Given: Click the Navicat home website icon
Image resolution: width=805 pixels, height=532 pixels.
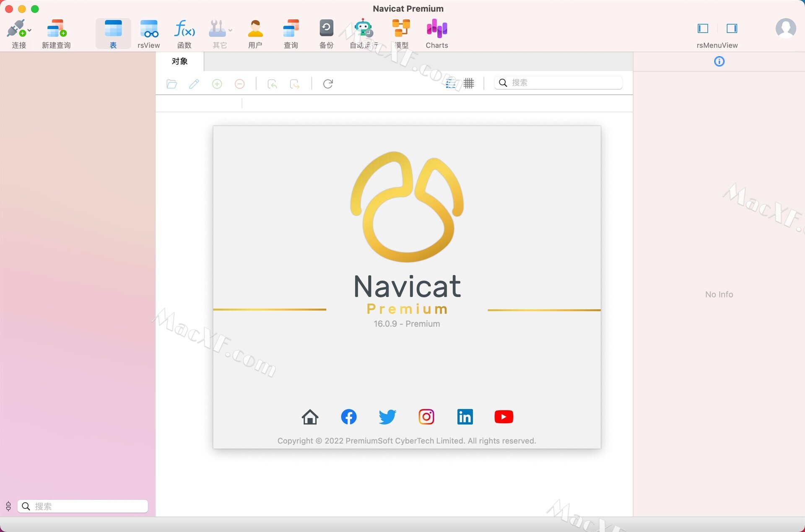Looking at the screenshot, I should pos(309,416).
